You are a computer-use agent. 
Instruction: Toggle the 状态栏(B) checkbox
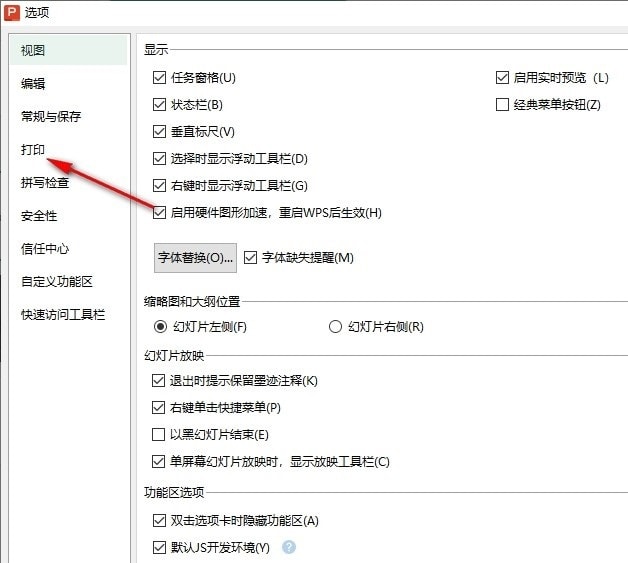[159, 105]
